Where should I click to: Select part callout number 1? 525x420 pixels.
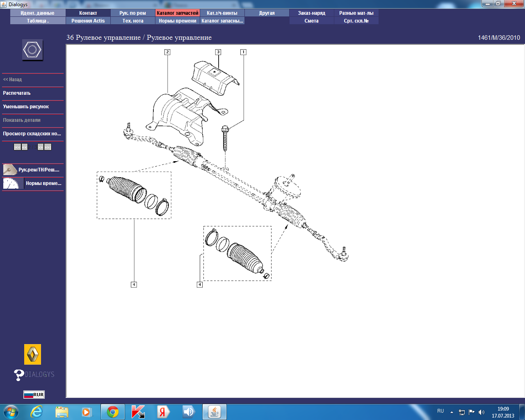(243, 52)
